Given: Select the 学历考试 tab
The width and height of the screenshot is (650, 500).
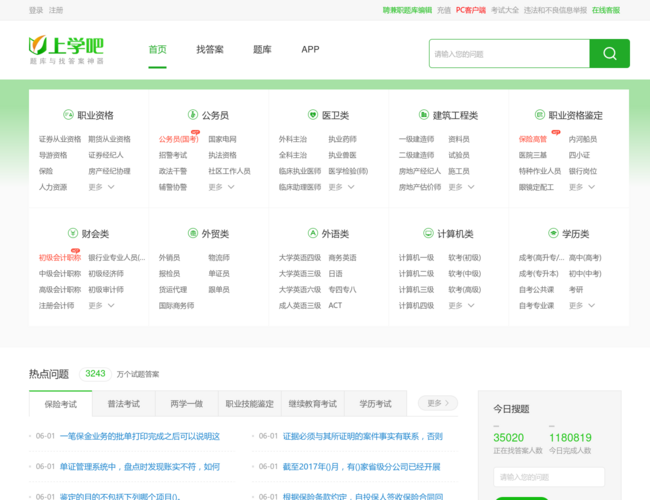Looking at the screenshot, I should tap(376, 404).
